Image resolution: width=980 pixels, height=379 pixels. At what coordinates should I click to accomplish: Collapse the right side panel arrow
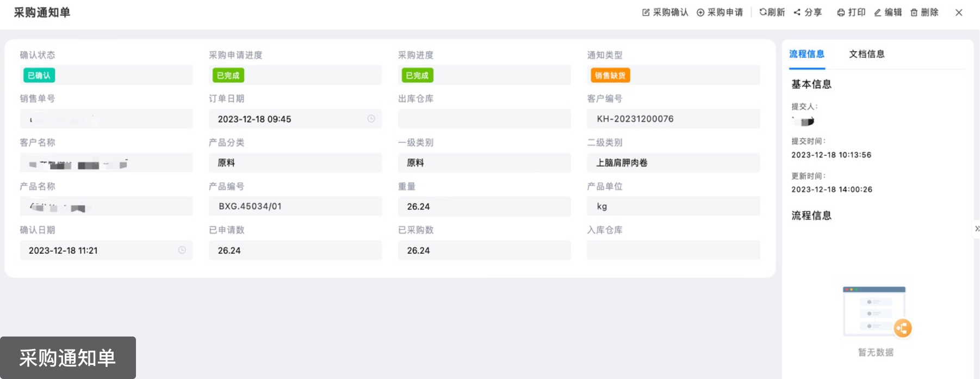click(977, 229)
